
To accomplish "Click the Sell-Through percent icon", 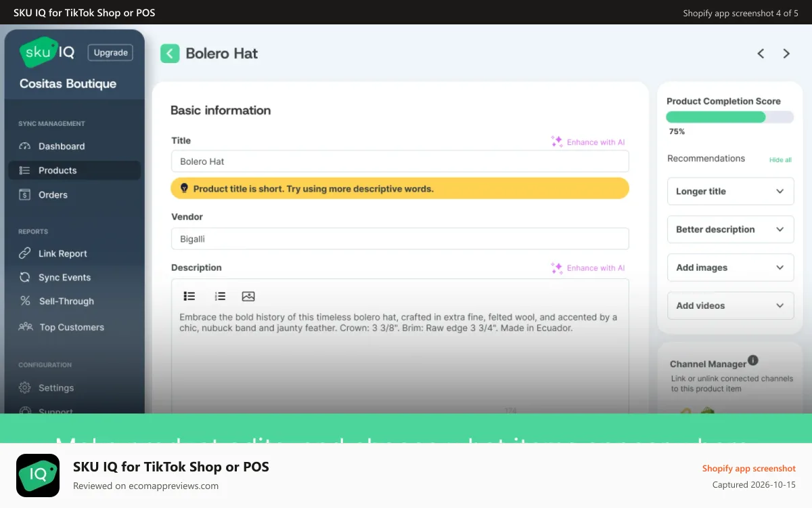I will click(25, 301).
